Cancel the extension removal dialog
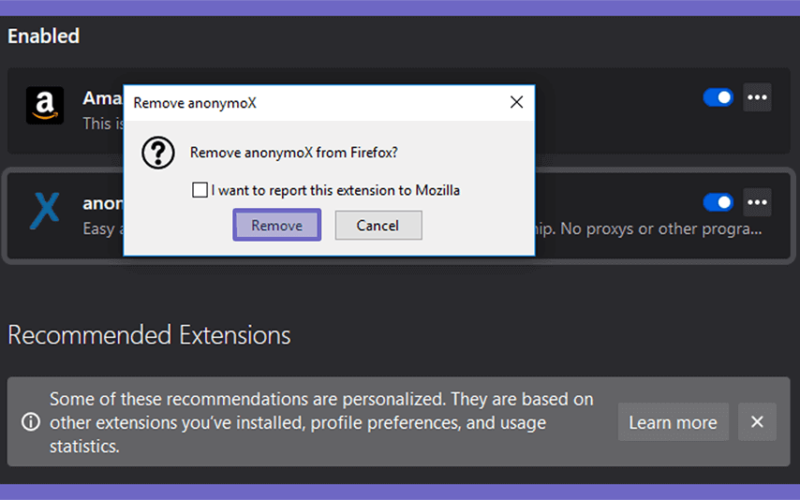Viewport: 800px width, 500px height. 378,225
